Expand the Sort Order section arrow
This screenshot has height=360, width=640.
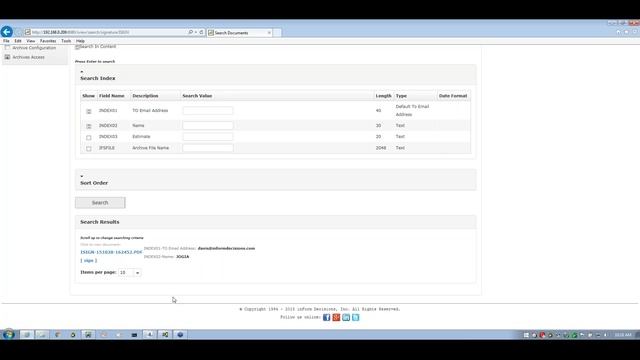pyautogui.click(x=82, y=176)
